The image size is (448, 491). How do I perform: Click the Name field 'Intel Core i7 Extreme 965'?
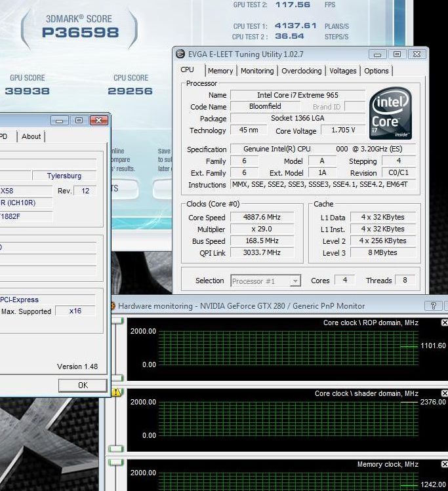pyautogui.click(x=298, y=95)
